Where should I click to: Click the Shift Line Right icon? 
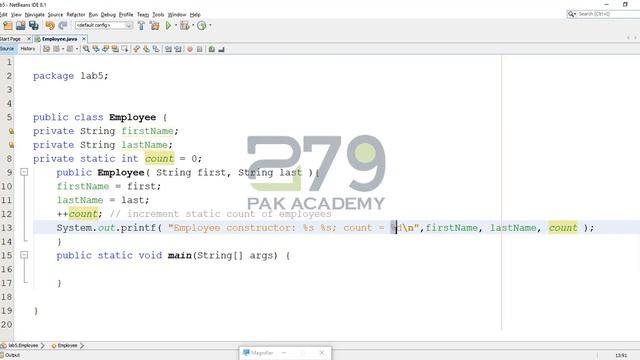click(x=178, y=49)
